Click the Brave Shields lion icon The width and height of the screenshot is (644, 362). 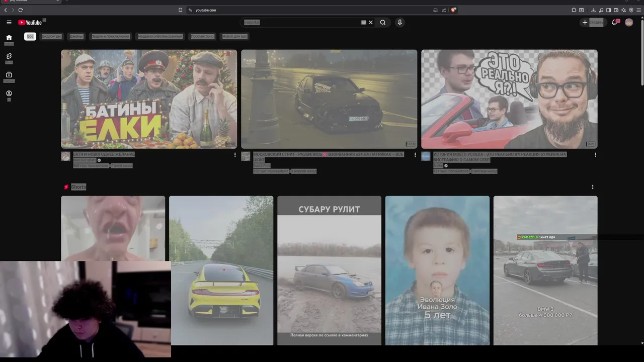(x=453, y=10)
